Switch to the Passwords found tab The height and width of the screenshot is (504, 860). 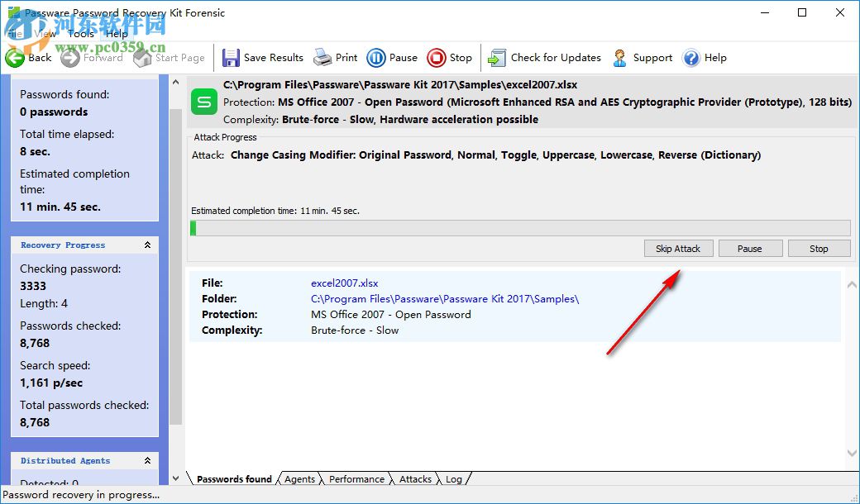pyautogui.click(x=234, y=479)
